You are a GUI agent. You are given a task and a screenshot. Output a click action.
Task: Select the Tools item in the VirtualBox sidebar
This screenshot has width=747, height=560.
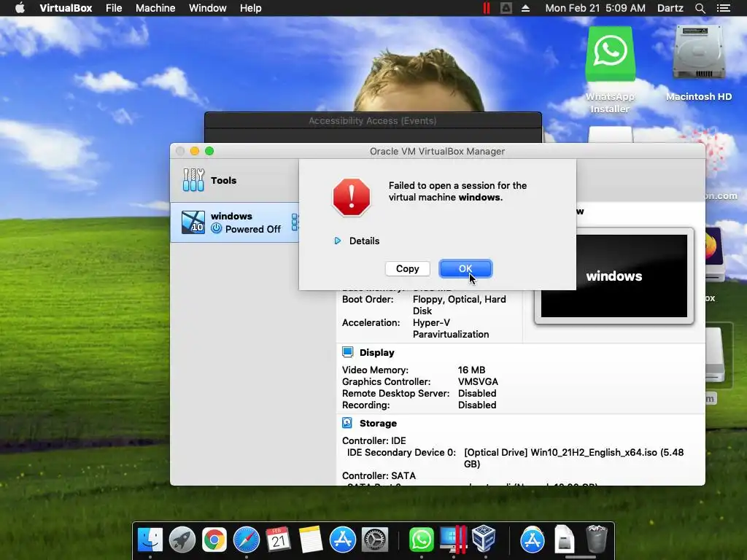(x=234, y=181)
